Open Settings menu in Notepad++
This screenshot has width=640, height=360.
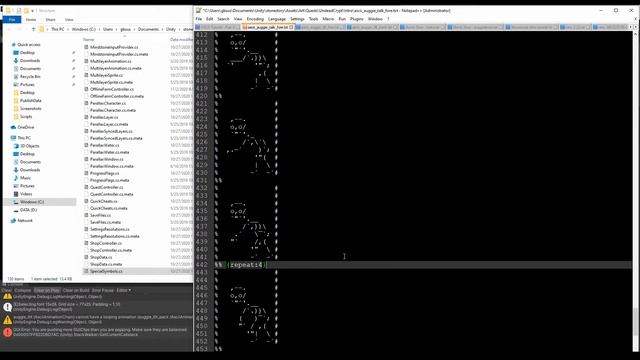pyautogui.click(x=297, y=19)
